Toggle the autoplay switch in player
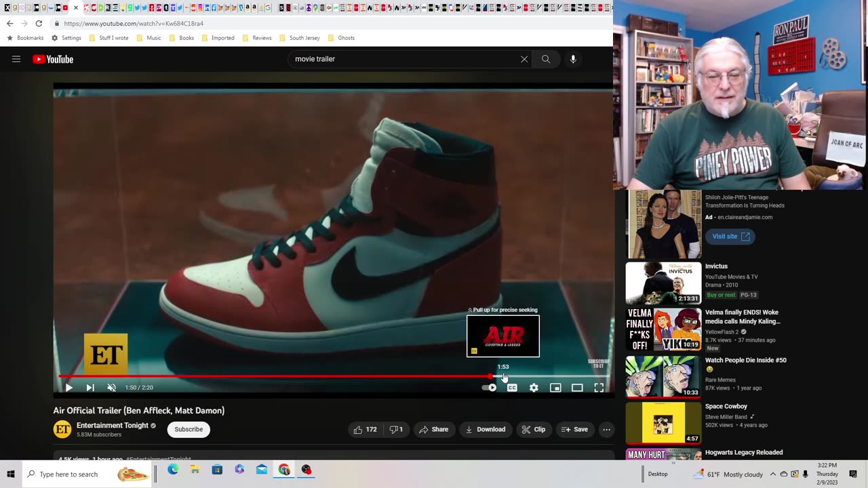This screenshot has width=868, height=488. tap(490, 388)
